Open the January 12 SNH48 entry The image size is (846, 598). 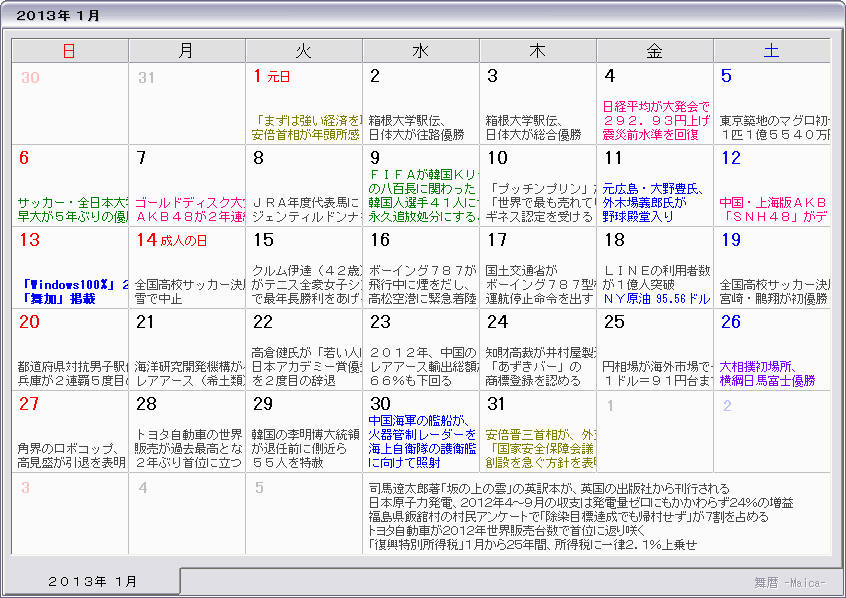click(x=773, y=210)
